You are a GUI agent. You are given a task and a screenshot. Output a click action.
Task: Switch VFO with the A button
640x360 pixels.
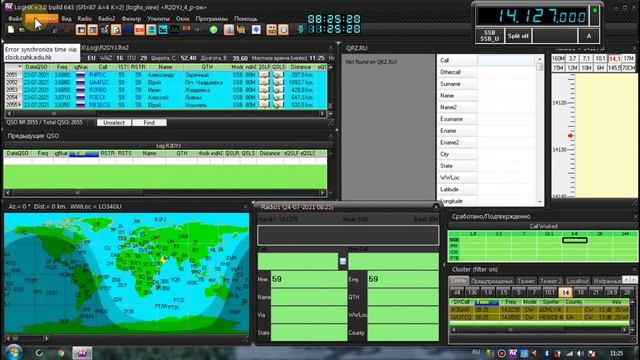(x=589, y=36)
